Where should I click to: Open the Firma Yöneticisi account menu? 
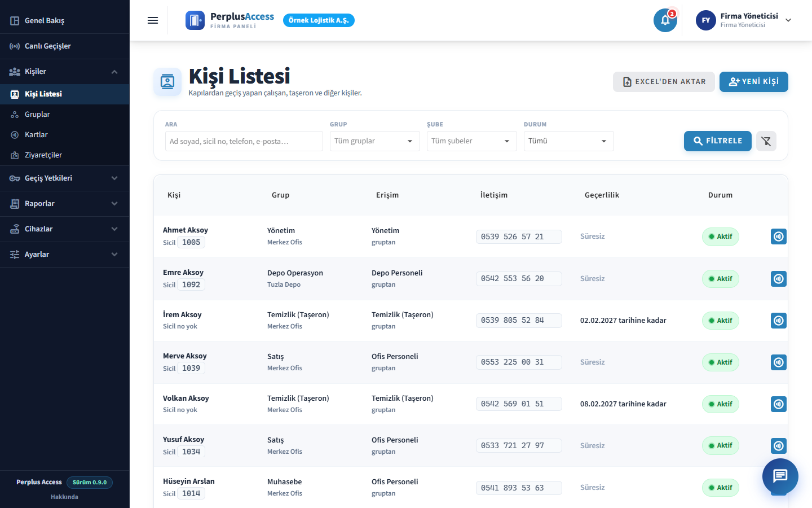pyautogui.click(x=744, y=20)
